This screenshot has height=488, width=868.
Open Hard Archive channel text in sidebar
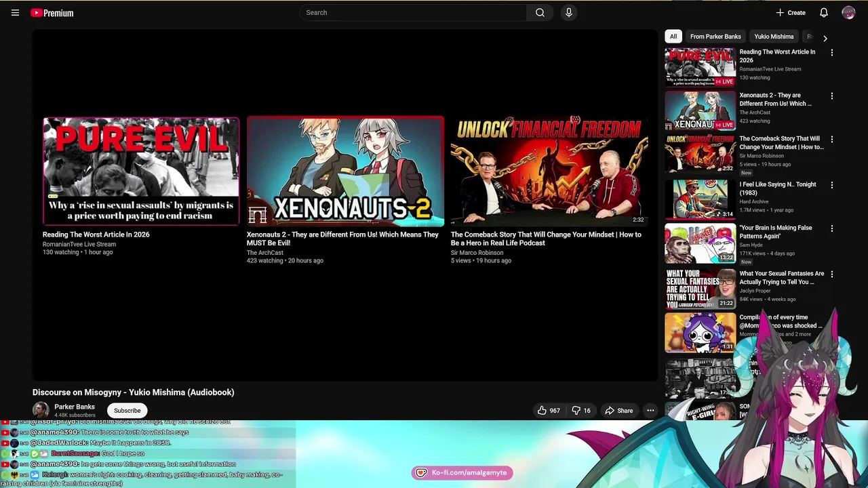[754, 201]
